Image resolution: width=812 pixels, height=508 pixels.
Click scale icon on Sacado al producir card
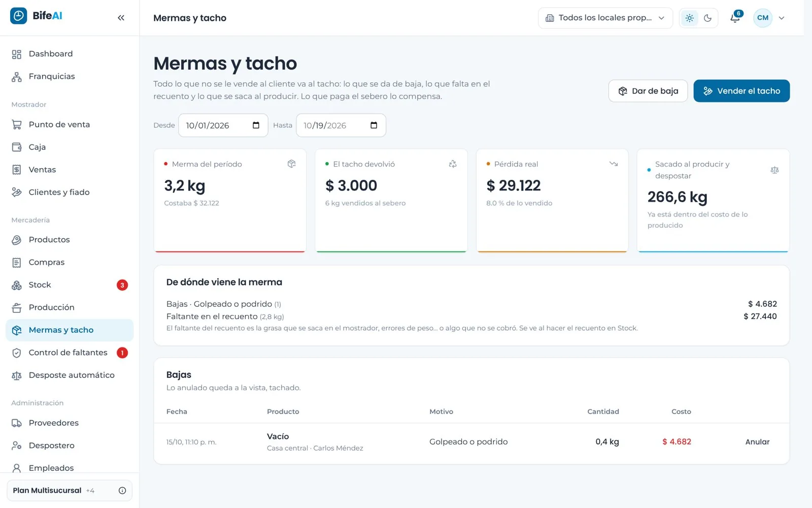click(x=774, y=170)
